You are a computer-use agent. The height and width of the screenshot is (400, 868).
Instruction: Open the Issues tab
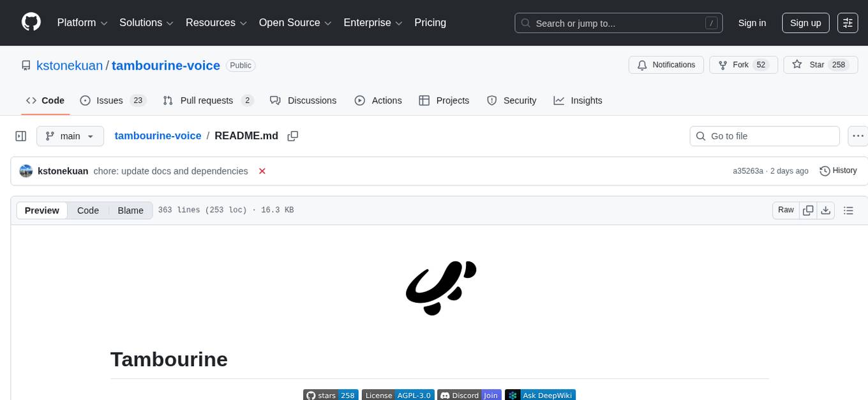click(x=113, y=100)
